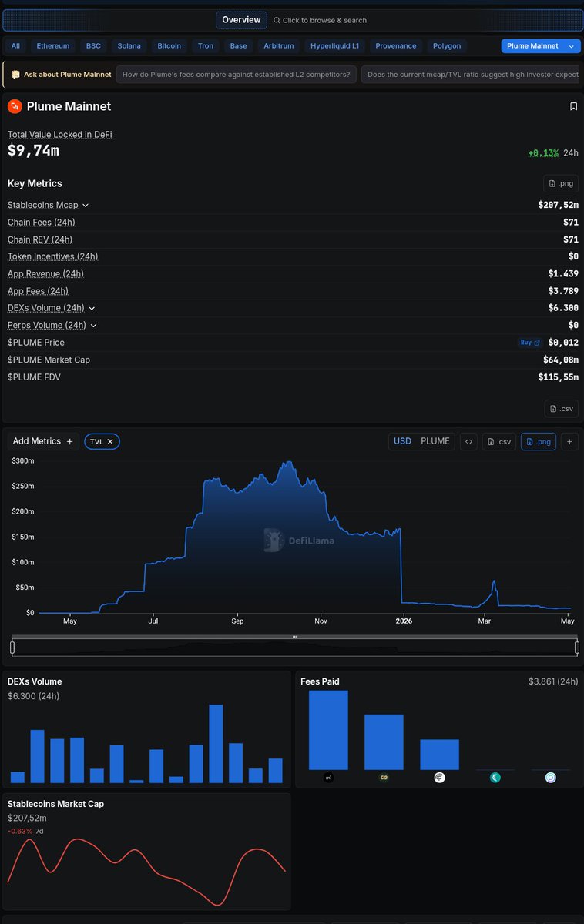Click the tallest bar in DEXs Volume chart
Screen dimensions: 584x924
(216, 743)
